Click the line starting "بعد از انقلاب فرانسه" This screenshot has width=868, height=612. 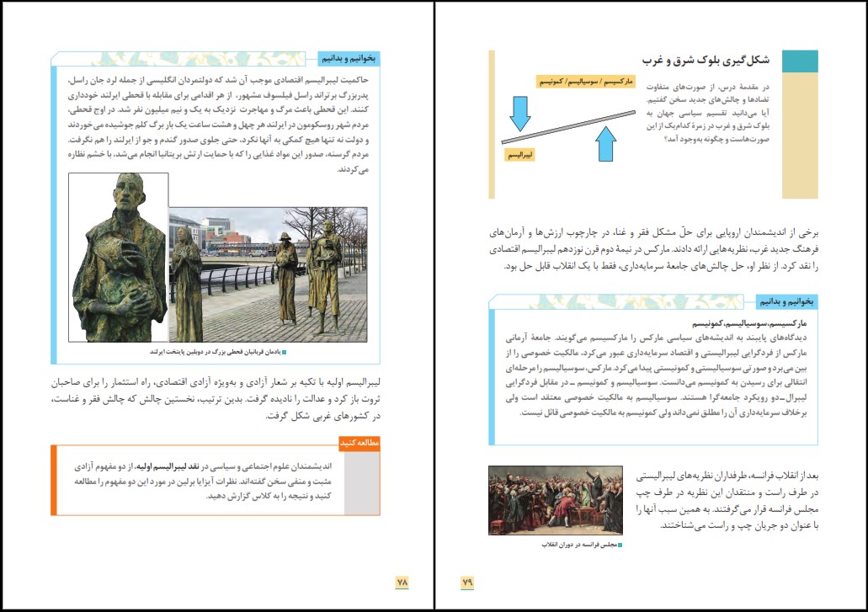click(x=727, y=476)
